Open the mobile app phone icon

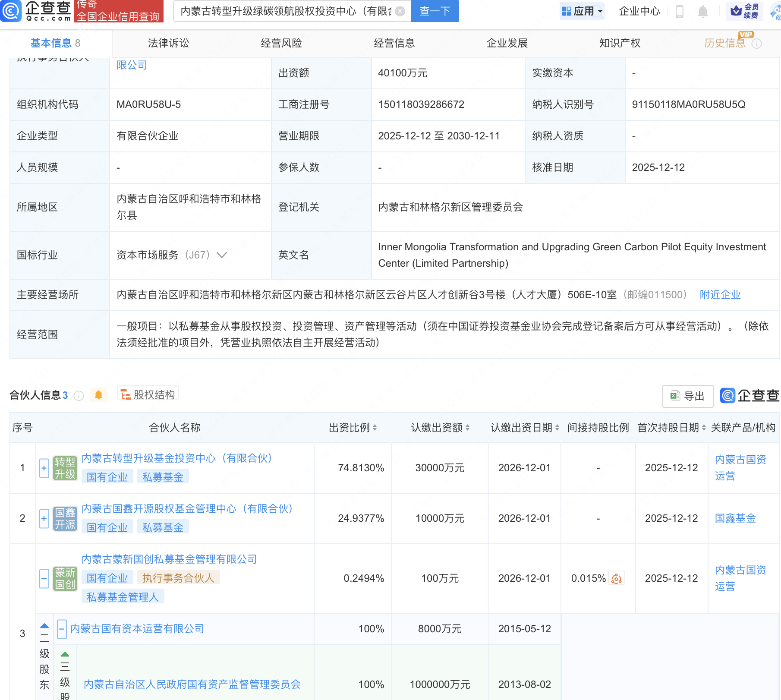point(679,12)
